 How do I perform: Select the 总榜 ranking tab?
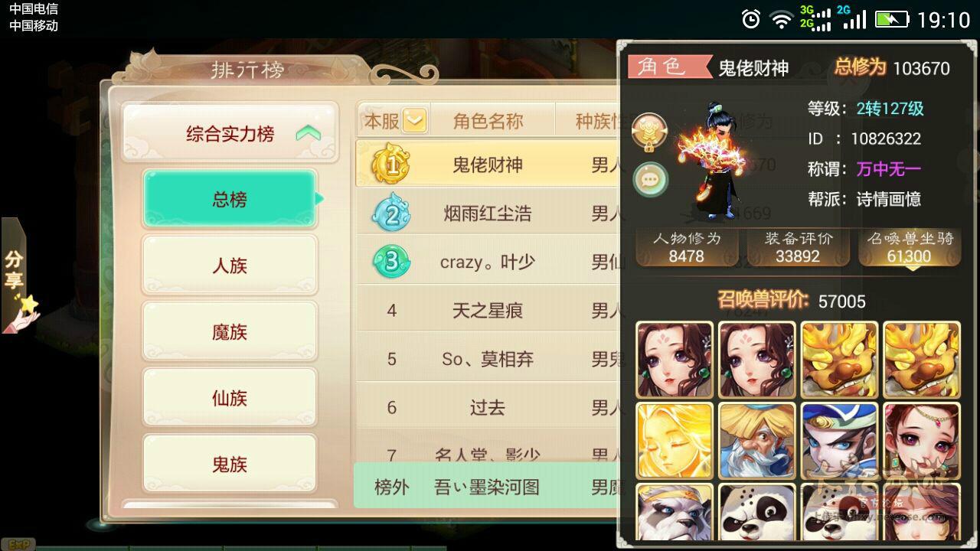pos(230,199)
